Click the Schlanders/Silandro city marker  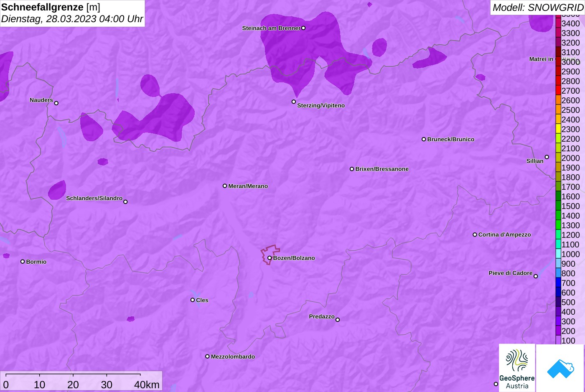click(125, 202)
